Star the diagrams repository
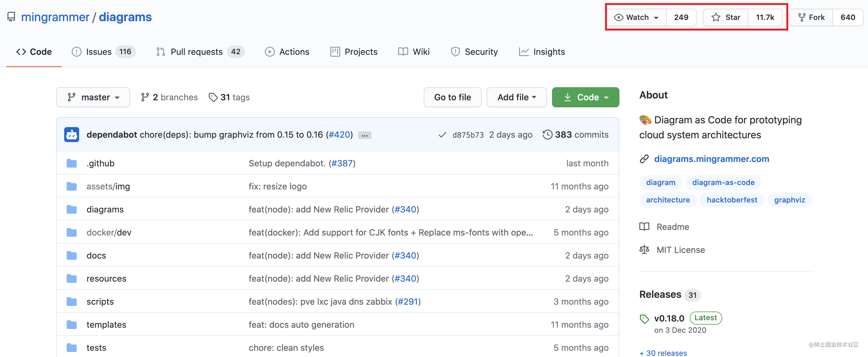Viewport: 868px width, 357px height. (x=726, y=17)
